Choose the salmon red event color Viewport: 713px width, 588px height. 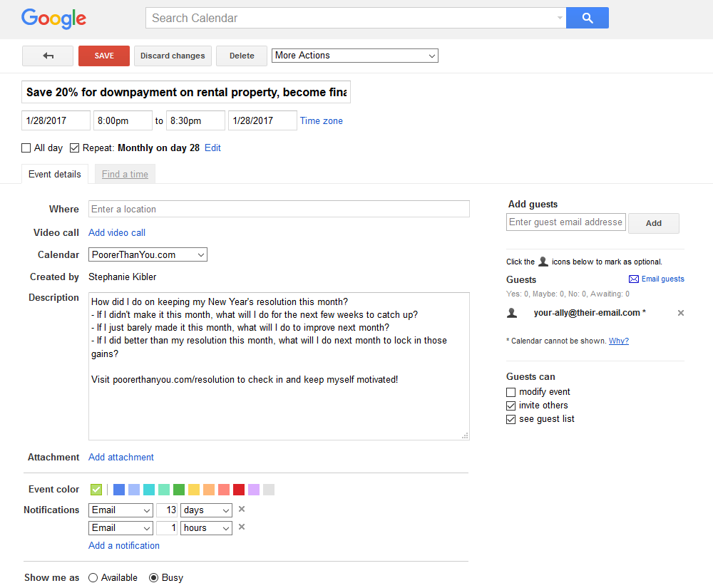(x=224, y=490)
